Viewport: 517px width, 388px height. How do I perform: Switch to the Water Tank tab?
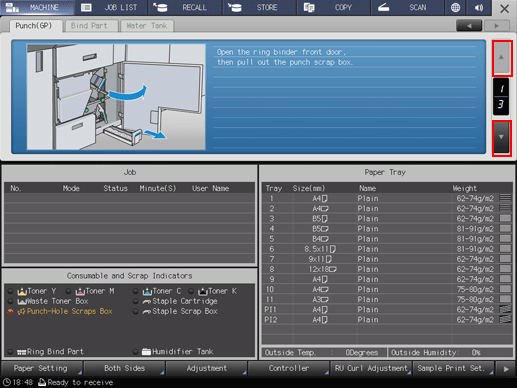(147, 26)
